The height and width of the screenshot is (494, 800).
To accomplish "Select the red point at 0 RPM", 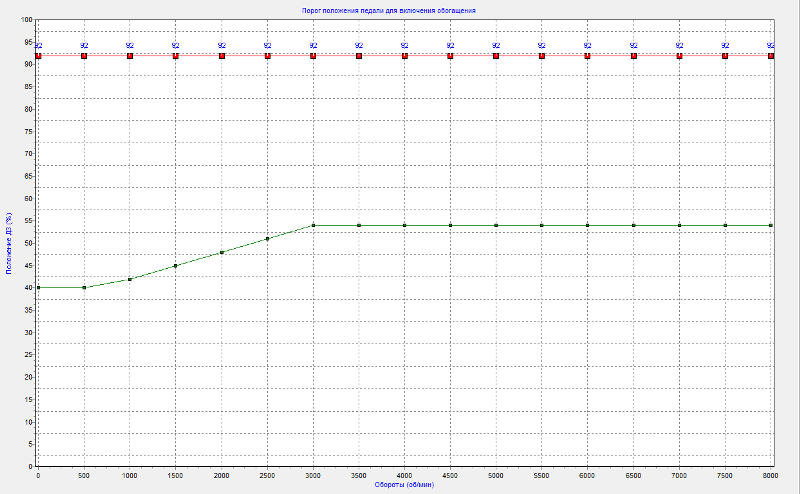I will (38, 56).
